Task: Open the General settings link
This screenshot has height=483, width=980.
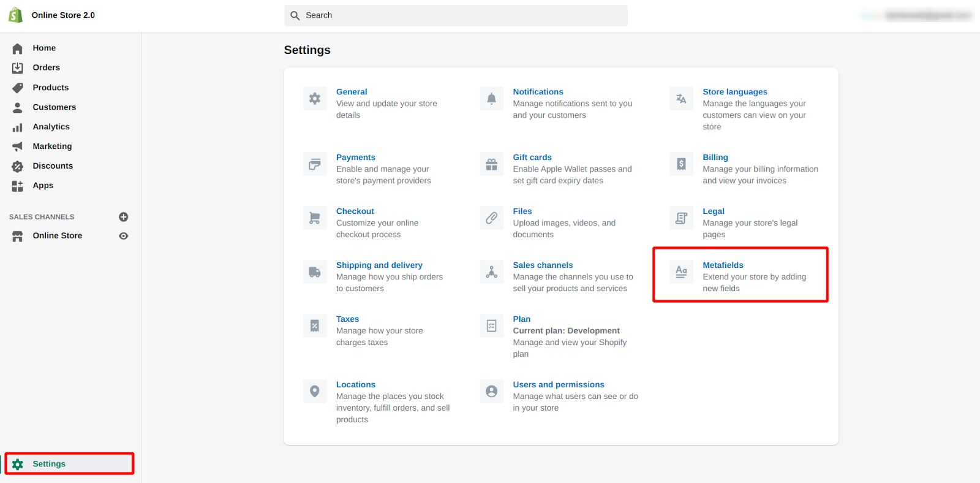Action: pyautogui.click(x=352, y=92)
